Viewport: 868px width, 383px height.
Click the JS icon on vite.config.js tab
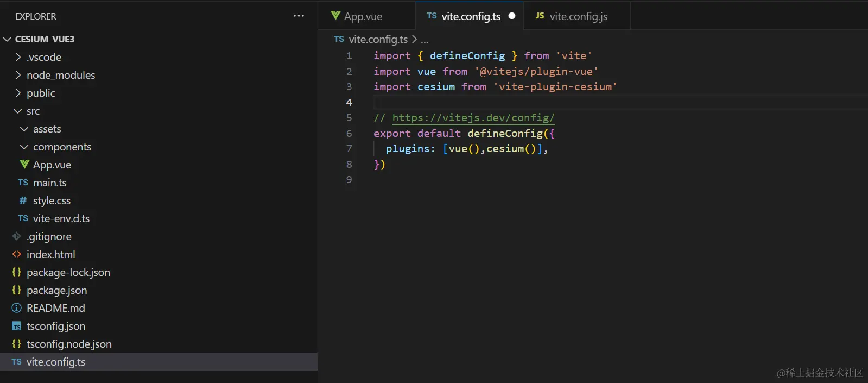pyautogui.click(x=540, y=16)
